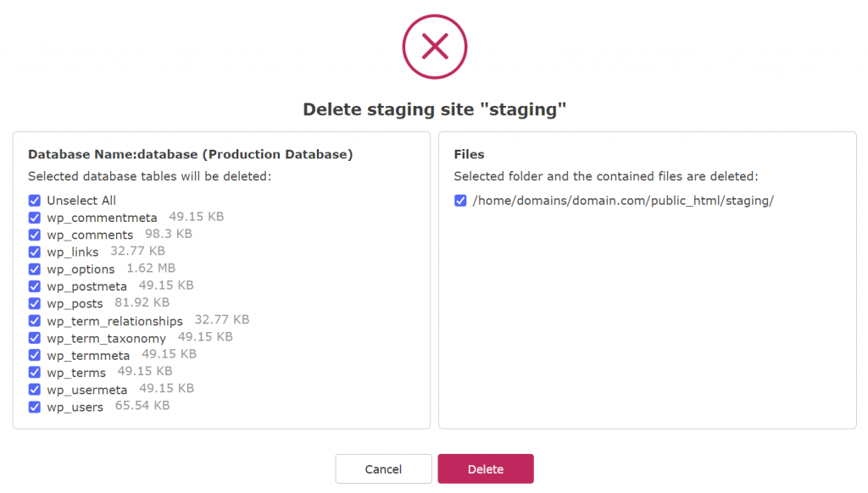This screenshot has height=493, width=868.
Task: Uncheck the wp_commentmeta table
Action: tap(34, 218)
